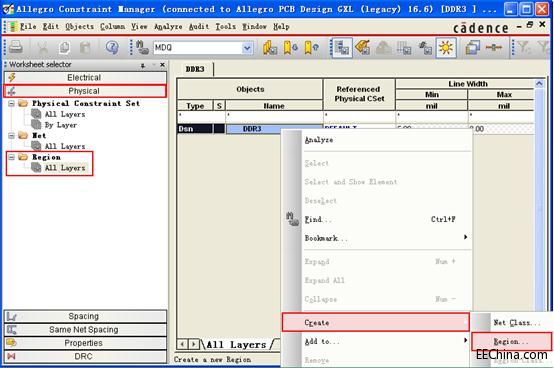554x368 pixels.
Task: Click the icon left of the sun icon
Action: [425, 47]
